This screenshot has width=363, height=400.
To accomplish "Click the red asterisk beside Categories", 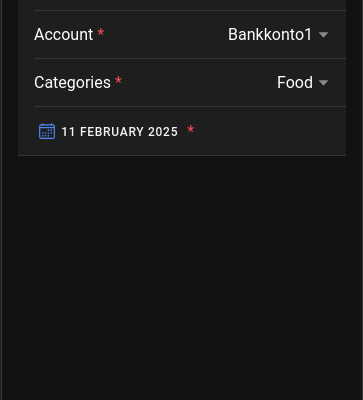I will point(118,81).
